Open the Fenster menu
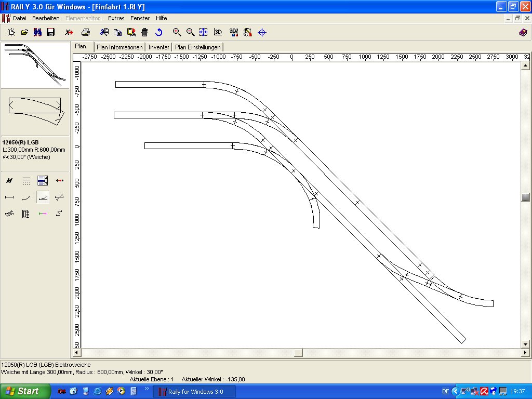The image size is (532, 399). [140, 18]
